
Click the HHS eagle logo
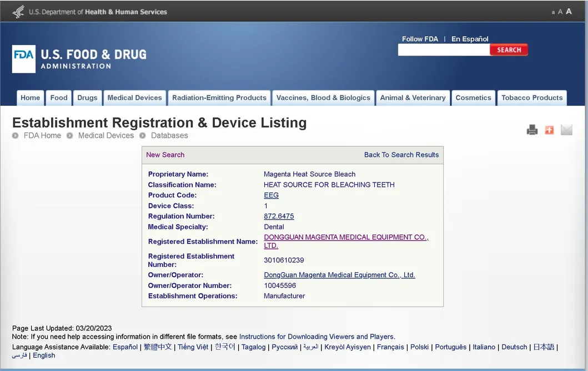[18, 12]
